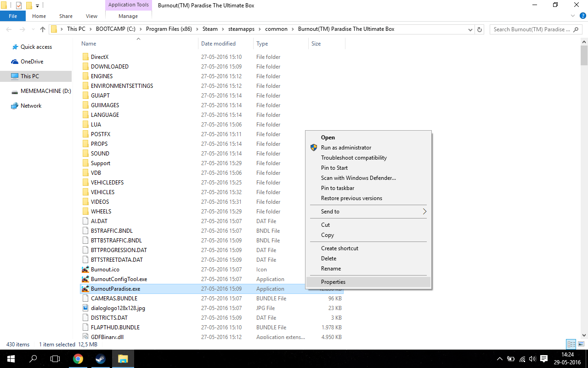
Task: Expand the Steam breadcrumb path chevron
Action: pos(223,29)
